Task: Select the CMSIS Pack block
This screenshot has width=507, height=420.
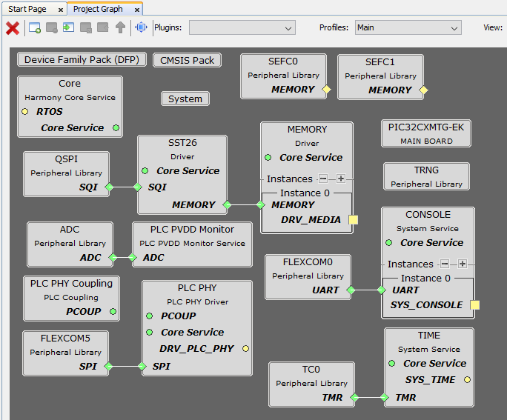Action: (188, 60)
